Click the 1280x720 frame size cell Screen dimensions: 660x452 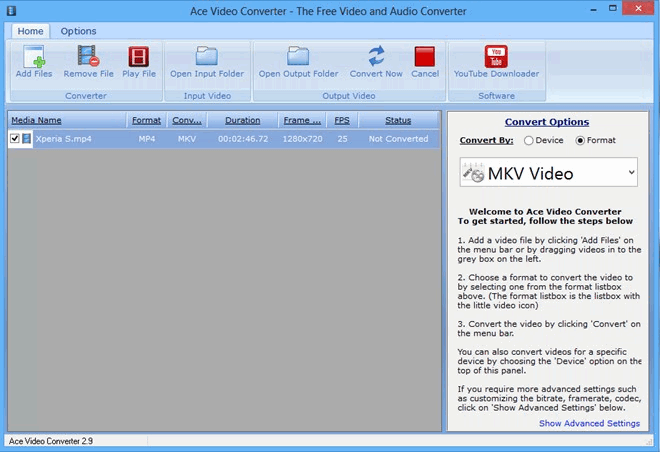point(302,139)
